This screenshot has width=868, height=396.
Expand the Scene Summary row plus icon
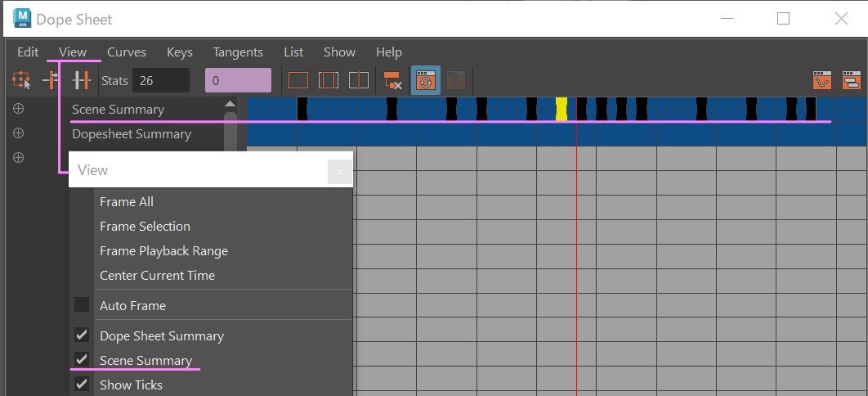click(x=18, y=109)
